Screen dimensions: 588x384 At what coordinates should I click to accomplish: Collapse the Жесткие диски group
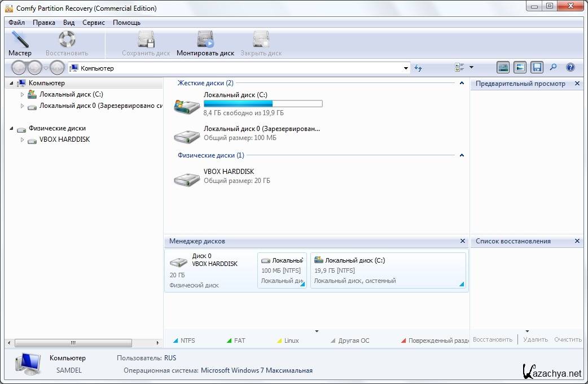click(462, 83)
